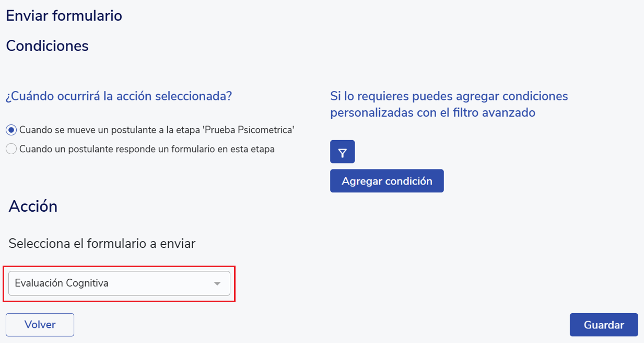The width and height of the screenshot is (644, 343).
Task: Save with the Guardar button
Action: (603, 325)
